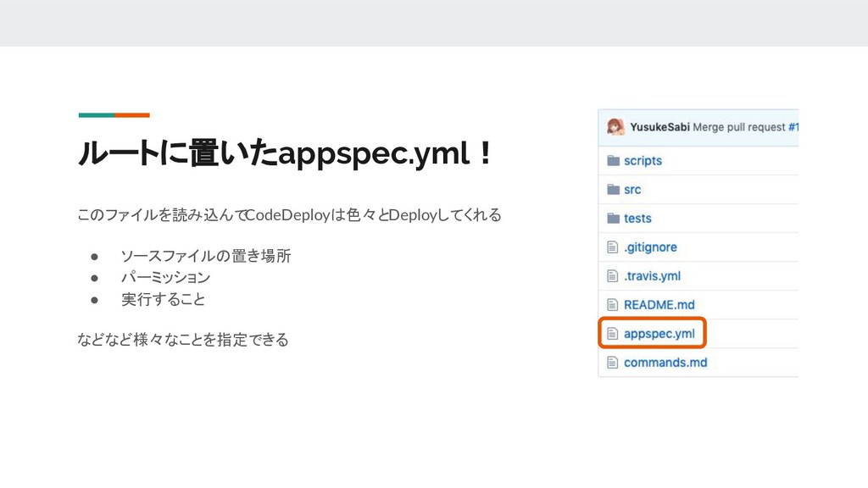Click the .travis.yml file icon

pos(612,276)
